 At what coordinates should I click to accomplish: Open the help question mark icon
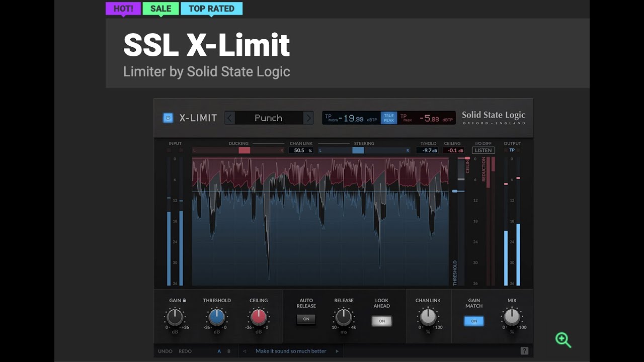pos(524,351)
